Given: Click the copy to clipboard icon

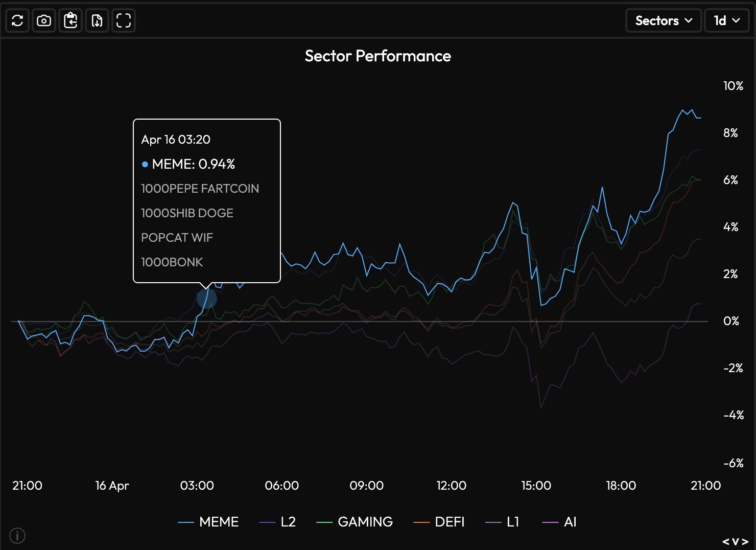Looking at the screenshot, I should pyautogui.click(x=70, y=20).
